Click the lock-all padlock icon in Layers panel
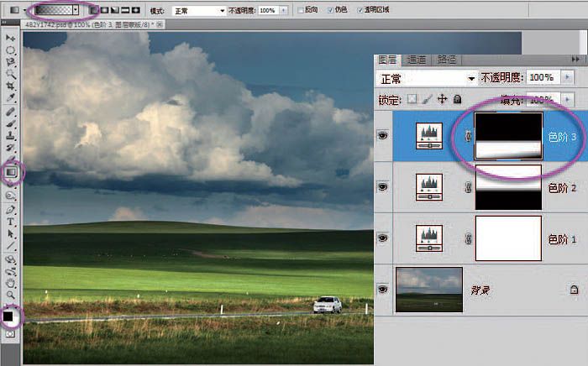 tap(458, 99)
